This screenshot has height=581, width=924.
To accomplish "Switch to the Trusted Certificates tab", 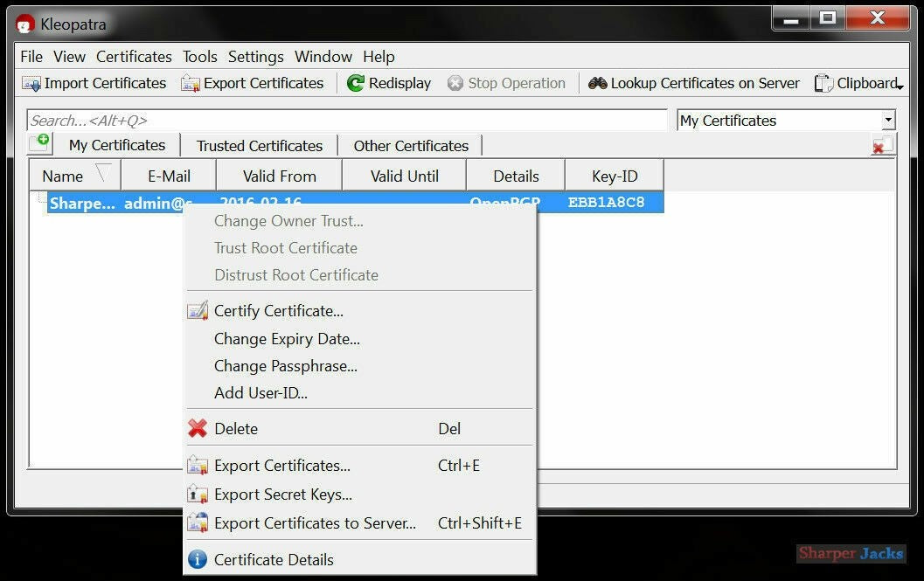I will (x=259, y=145).
